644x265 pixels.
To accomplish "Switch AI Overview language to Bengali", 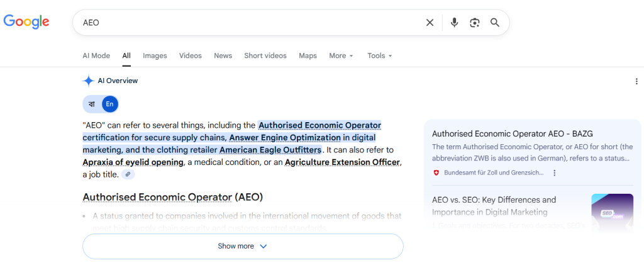I will click(x=92, y=104).
